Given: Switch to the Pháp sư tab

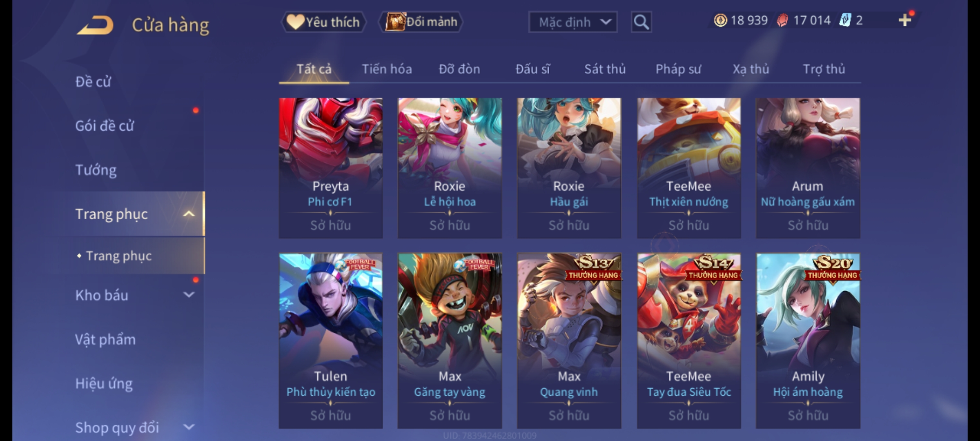Looking at the screenshot, I should coord(678,69).
